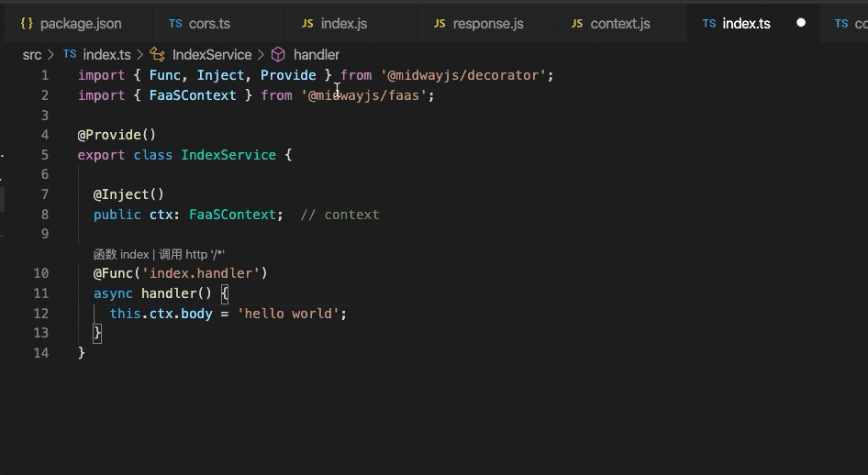The image size is (868, 475).
Task: Click '@midwayjs/decorator' import string
Action: 462,75
